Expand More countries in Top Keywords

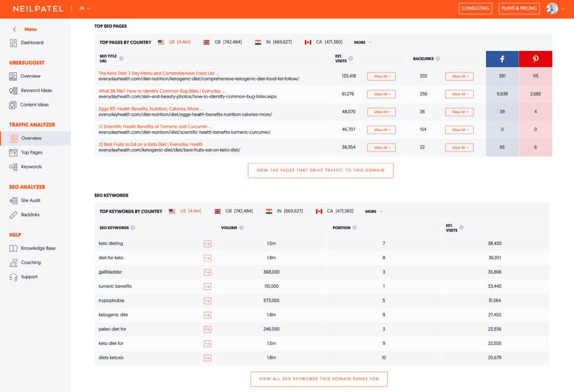click(374, 211)
